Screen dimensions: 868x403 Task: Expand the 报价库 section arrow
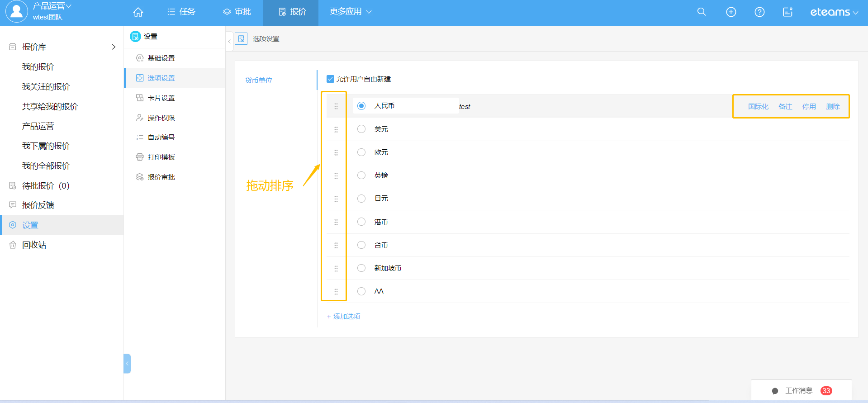[114, 47]
